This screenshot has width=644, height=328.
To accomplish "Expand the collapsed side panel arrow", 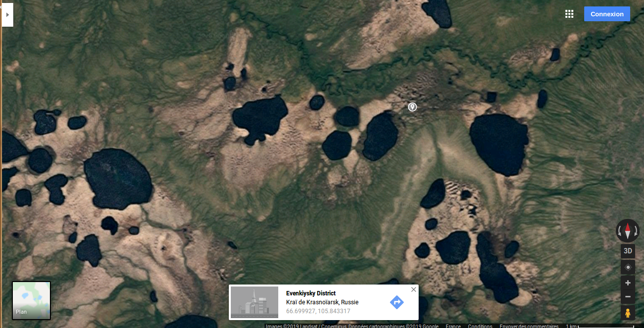I will (7, 15).
